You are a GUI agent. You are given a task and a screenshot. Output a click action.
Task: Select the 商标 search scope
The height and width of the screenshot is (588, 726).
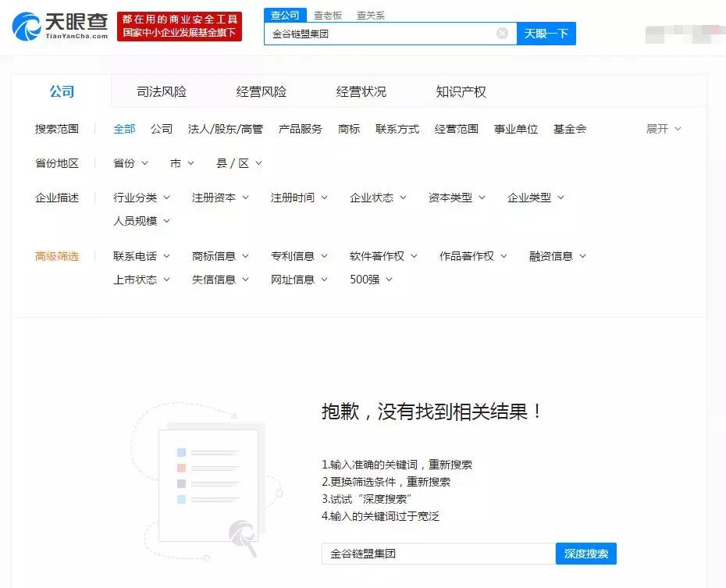pyautogui.click(x=348, y=129)
